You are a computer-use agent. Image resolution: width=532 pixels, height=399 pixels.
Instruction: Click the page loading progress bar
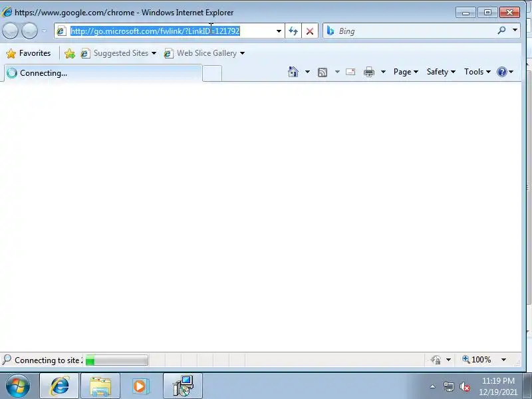(x=116, y=360)
